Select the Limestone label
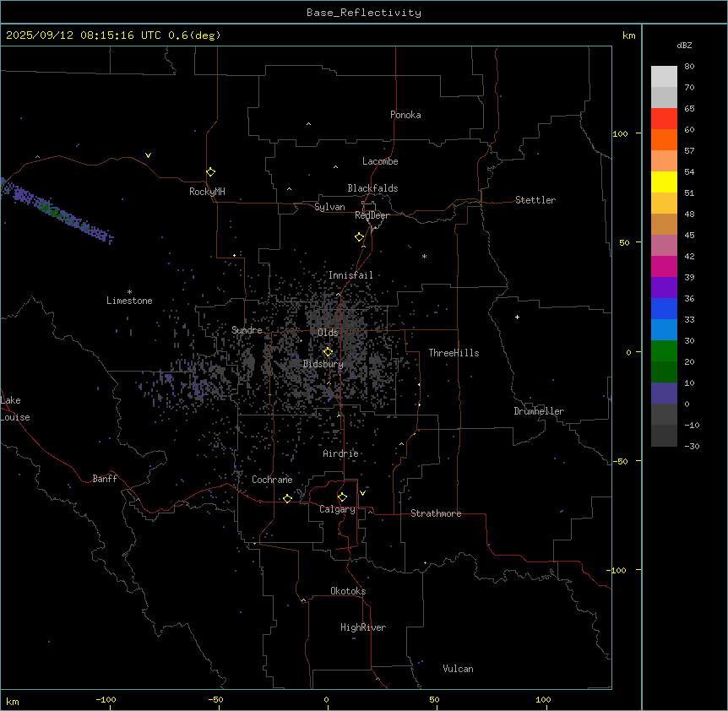728x711 pixels. (x=129, y=301)
